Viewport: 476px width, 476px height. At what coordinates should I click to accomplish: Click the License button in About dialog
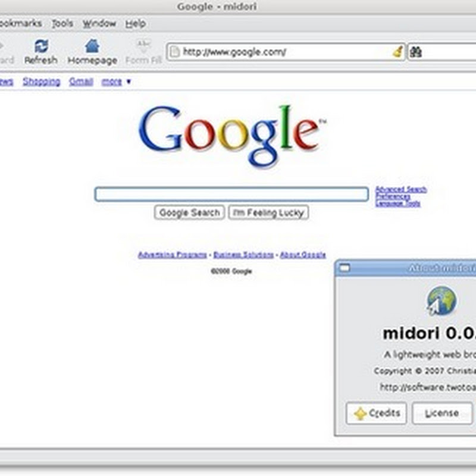442,413
